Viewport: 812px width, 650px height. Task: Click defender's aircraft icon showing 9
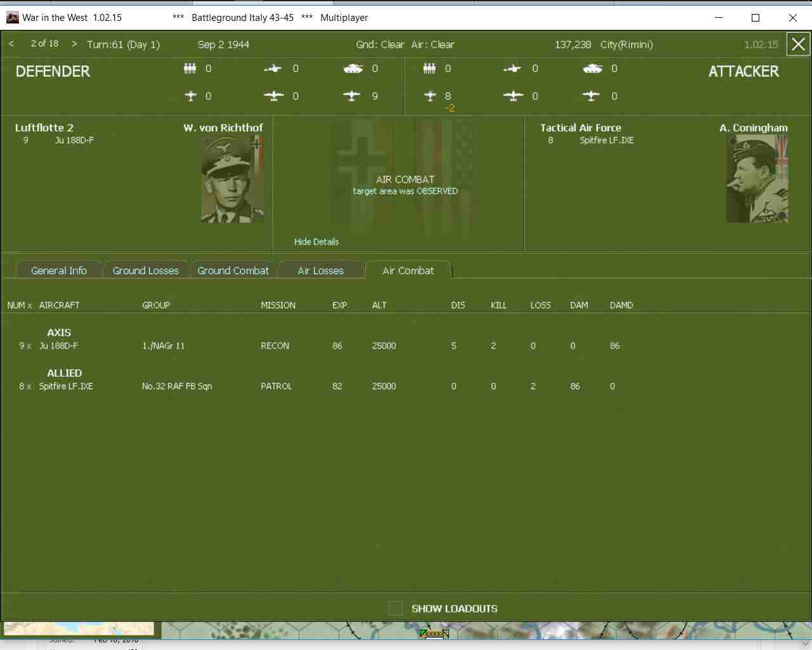(x=351, y=96)
